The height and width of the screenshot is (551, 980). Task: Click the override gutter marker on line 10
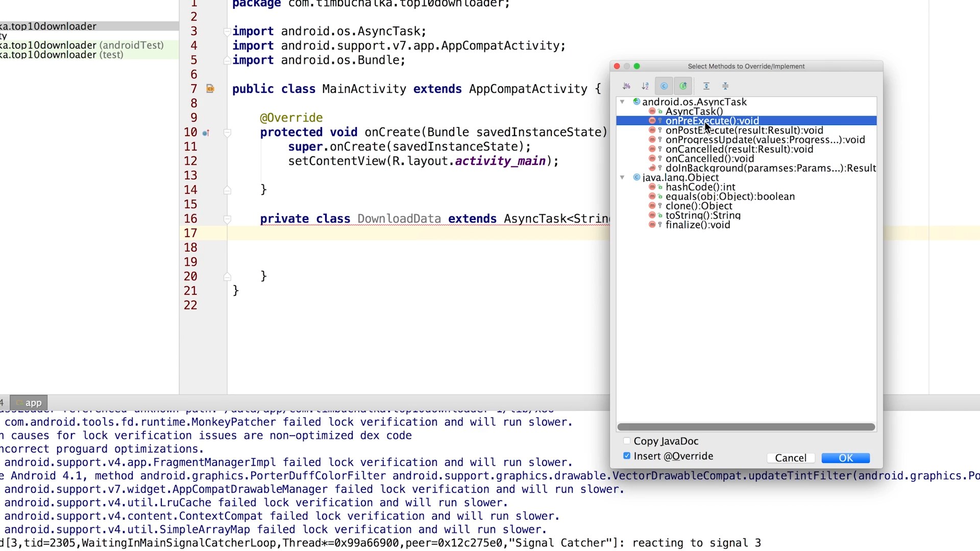[x=205, y=133]
